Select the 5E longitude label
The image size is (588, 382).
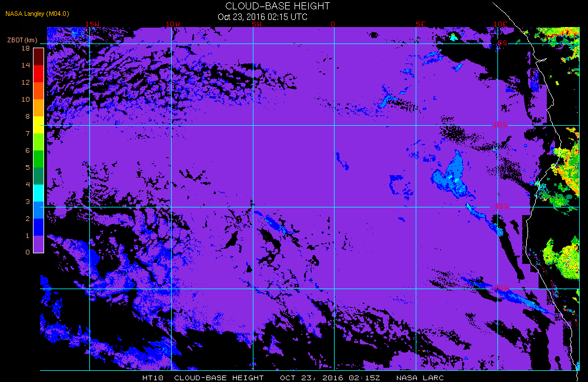pyautogui.click(x=420, y=24)
